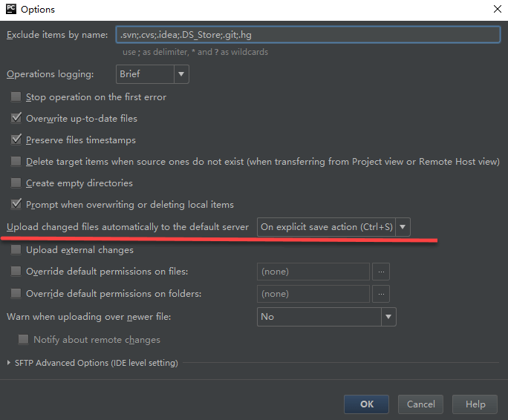This screenshot has height=420, width=508.
Task: Uncheck Prompt when overwriting local items
Action: tap(16, 204)
